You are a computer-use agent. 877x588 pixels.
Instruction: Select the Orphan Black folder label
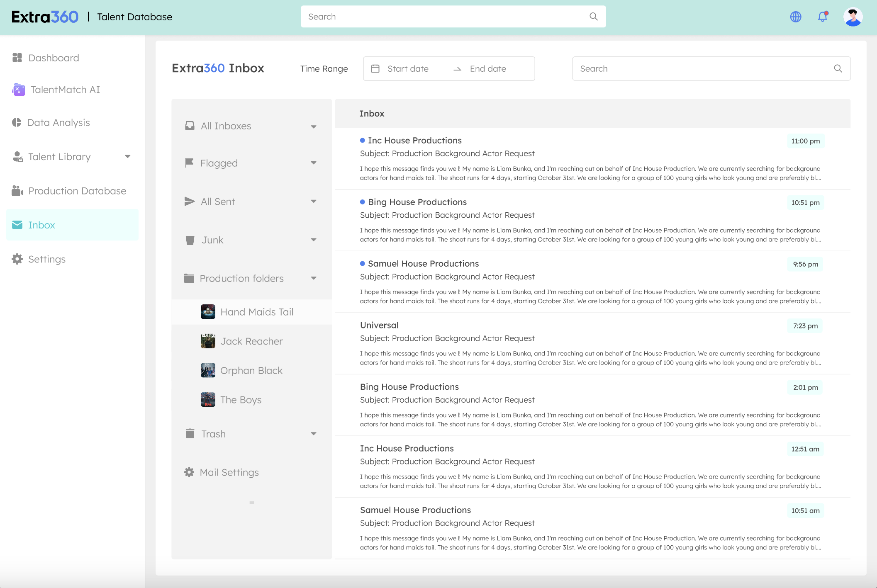(251, 370)
